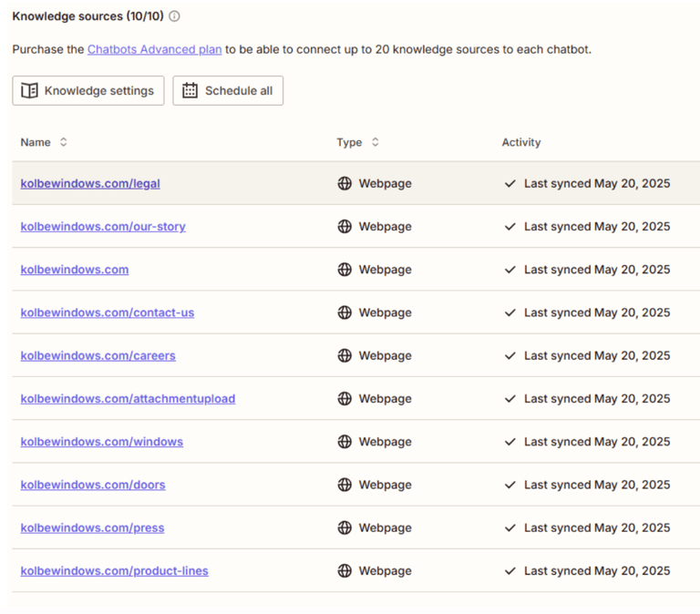Click the globe icon in the kolbewindows.com root row
700x614 pixels.
(345, 270)
